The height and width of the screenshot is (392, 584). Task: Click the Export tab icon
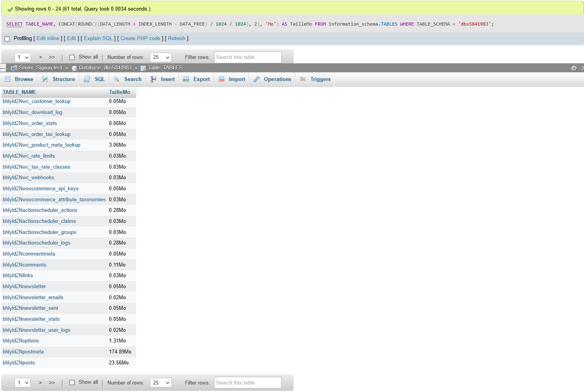[186, 79]
